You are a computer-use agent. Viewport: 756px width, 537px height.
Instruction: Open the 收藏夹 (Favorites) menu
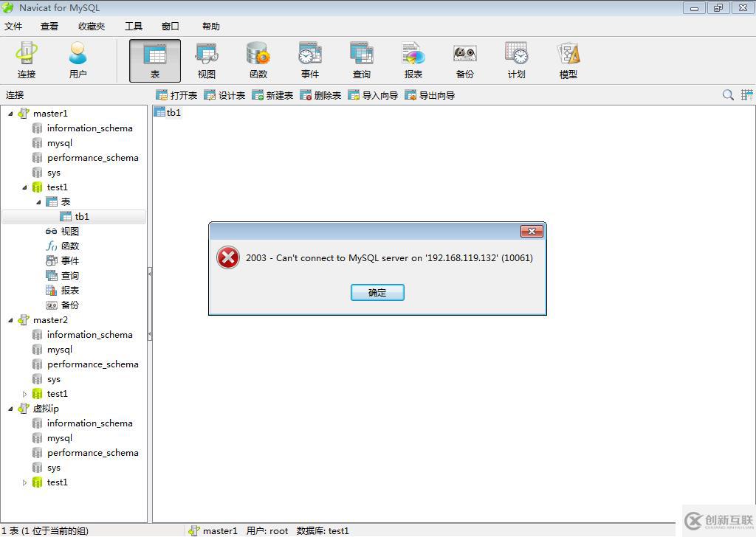[x=92, y=27]
